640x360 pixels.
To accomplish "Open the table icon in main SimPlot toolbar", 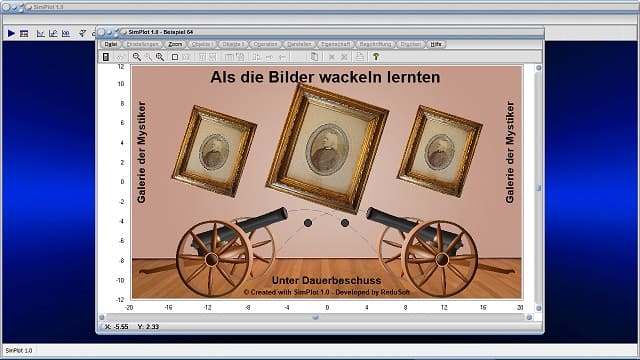I will pos(24,33).
